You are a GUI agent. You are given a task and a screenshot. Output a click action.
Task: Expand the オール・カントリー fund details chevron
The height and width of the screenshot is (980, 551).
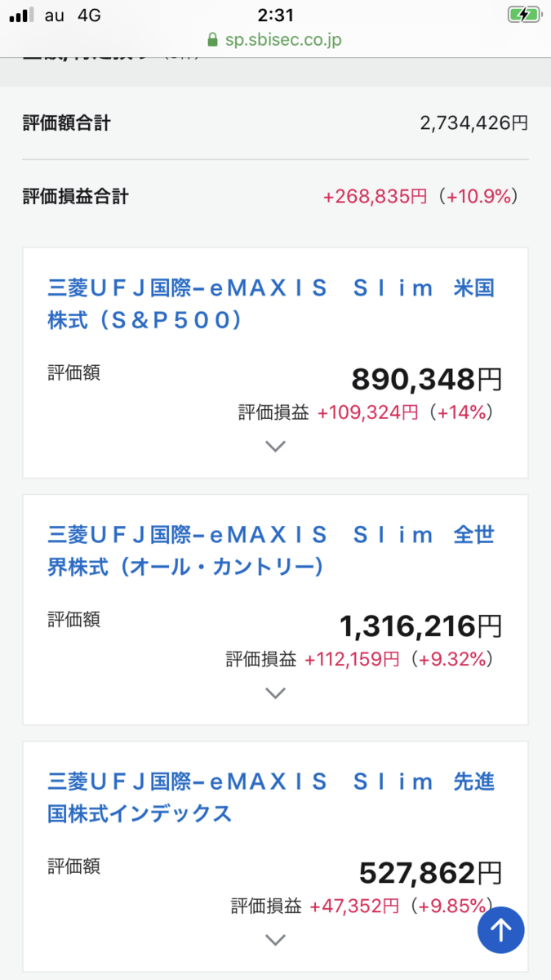(x=276, y=693)
